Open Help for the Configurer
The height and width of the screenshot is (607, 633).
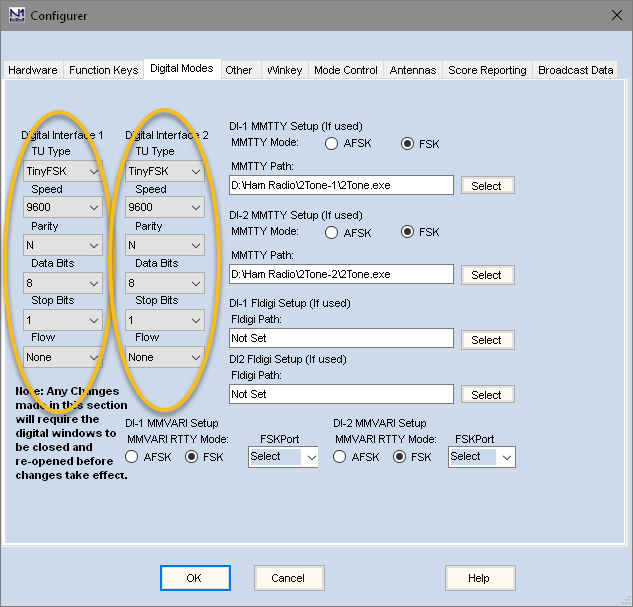pos(480,578)
